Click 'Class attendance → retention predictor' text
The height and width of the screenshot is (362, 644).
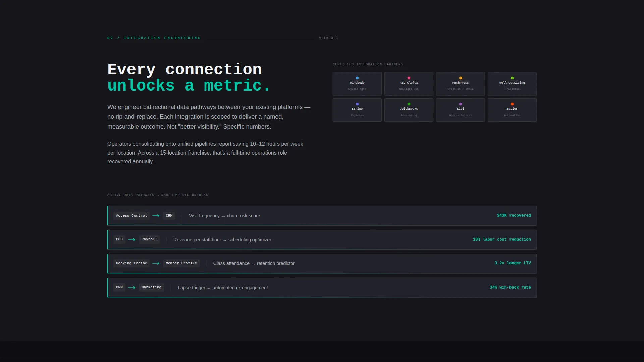tap(254, 263)
